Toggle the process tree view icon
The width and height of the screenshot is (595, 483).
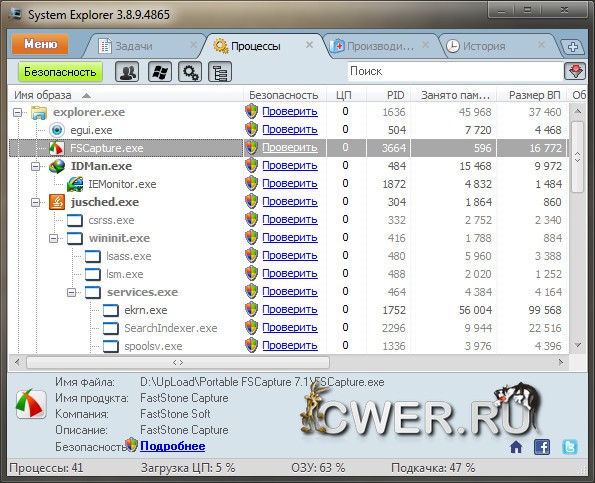tap(220, 72)
